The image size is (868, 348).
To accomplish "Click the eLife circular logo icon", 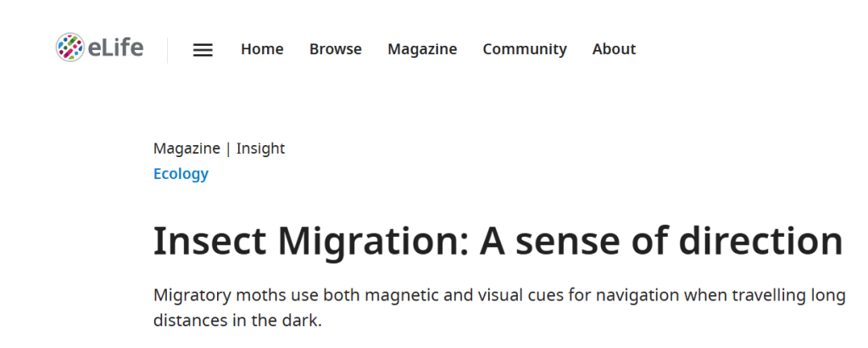I will click(x=70, y=48).
